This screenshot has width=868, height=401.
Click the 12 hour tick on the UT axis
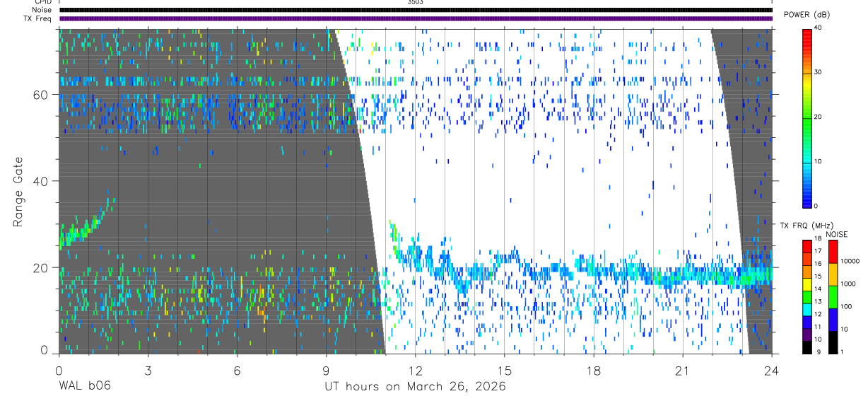[x=416, y=370]
